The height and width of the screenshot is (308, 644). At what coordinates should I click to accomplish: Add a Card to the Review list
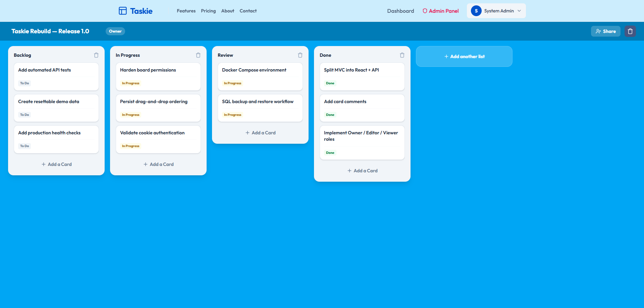(260, 133)
